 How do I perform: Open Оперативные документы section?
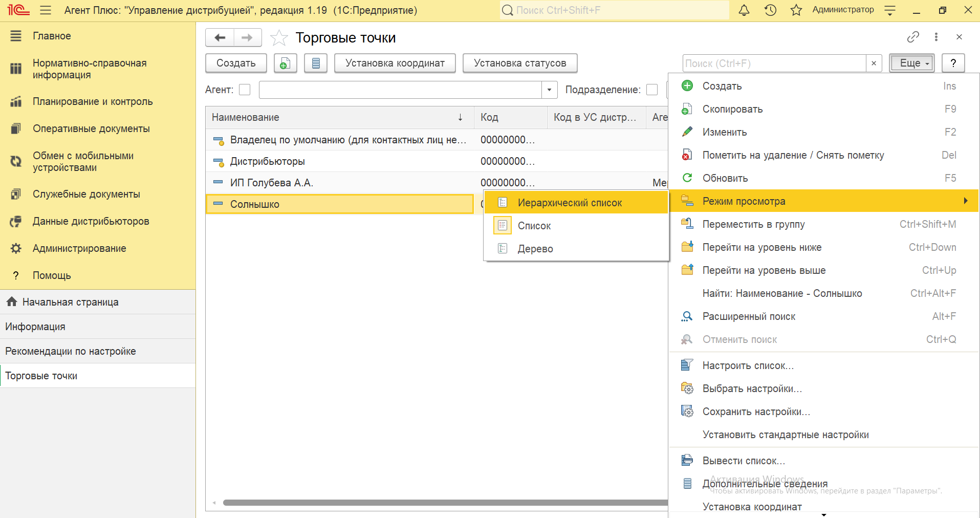(98, 128)
